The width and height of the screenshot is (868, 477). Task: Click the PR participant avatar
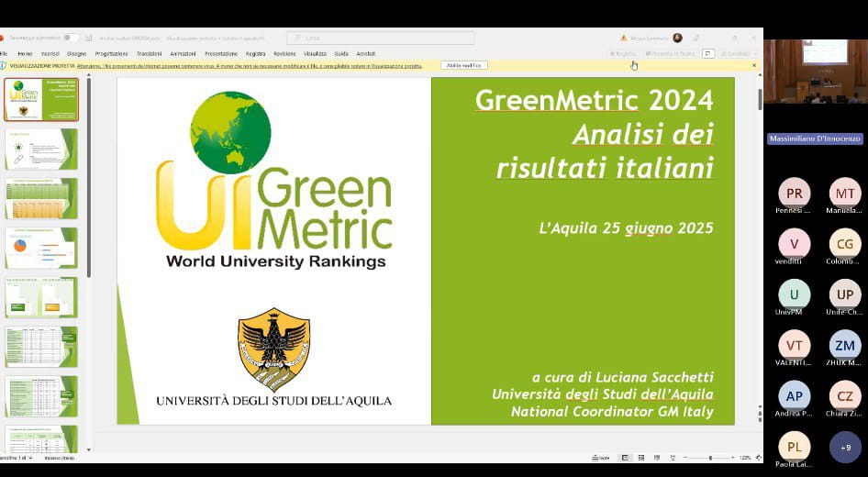[795, 194]
